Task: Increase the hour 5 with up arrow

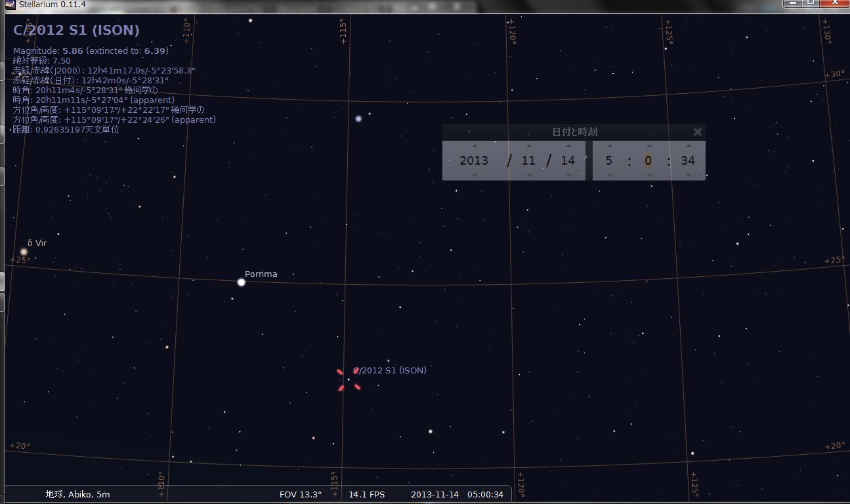Action: (609, 146)
